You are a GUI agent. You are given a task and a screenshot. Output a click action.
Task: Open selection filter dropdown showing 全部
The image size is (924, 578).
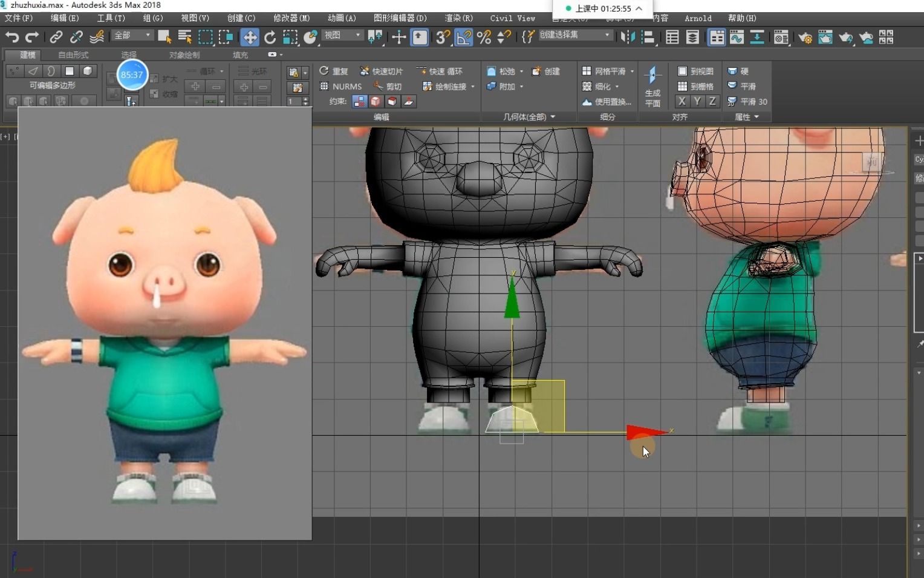click(x=132, y=36)
